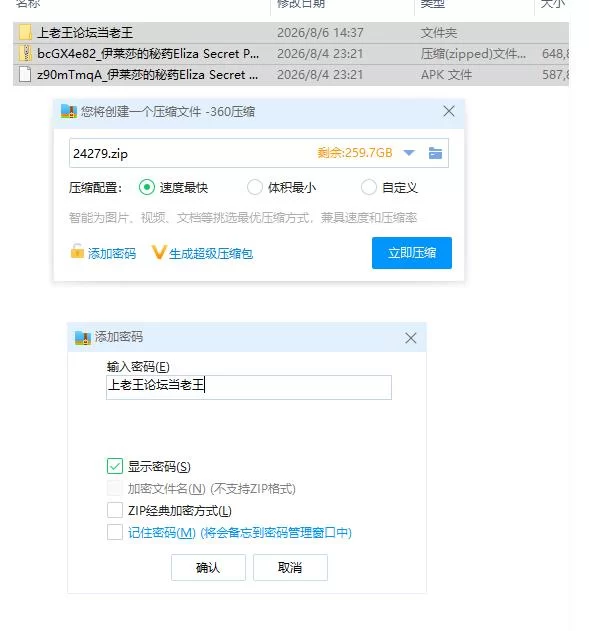Close the 添加密码 dialog
The height and width of the screenshot is (631, 589).
(x=411, y=338)
